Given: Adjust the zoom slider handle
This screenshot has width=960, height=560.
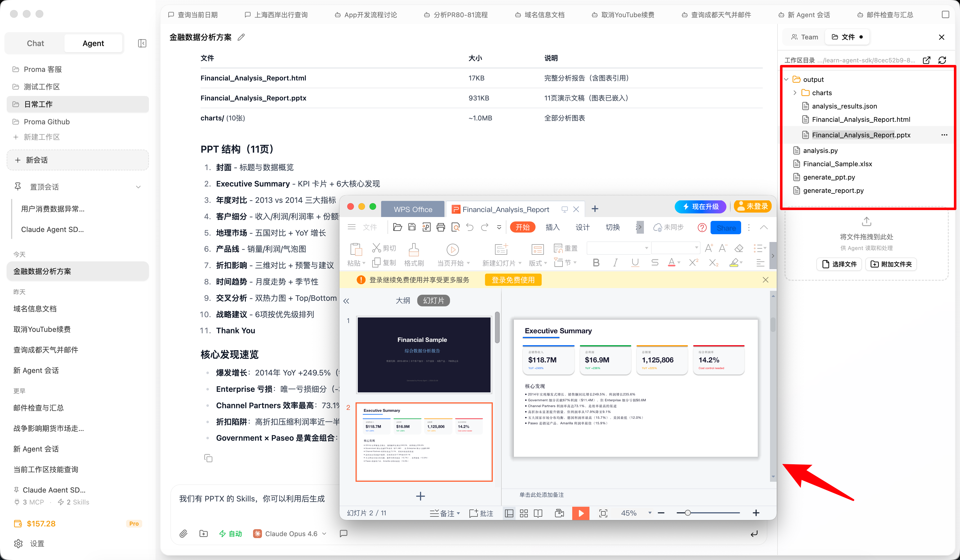Looking at the screenshot, I should pos(687,513).
